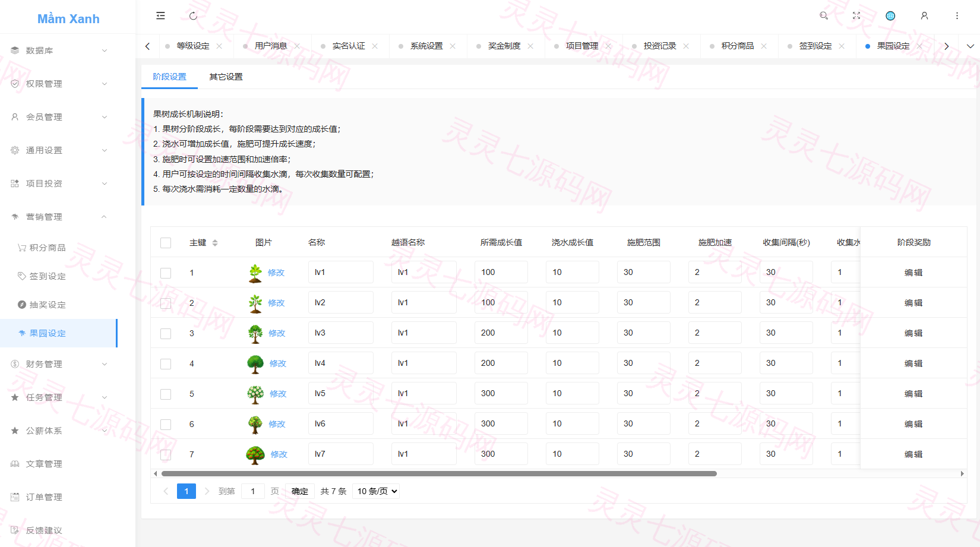Switch to the 阶段设置 tab

point(169,77)
